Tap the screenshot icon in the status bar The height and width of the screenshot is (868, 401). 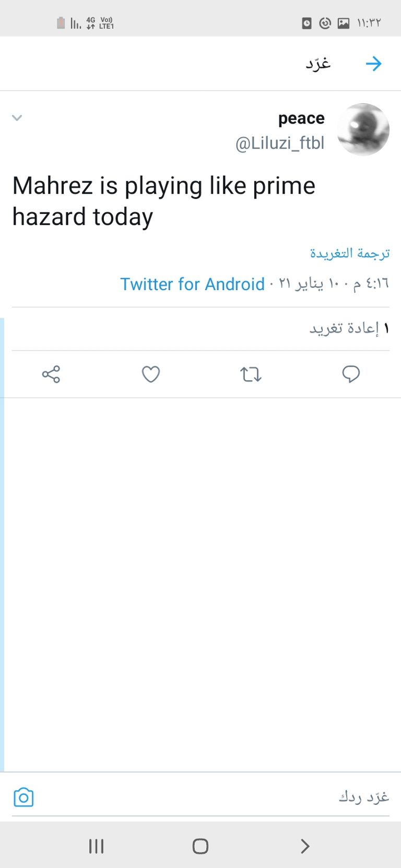(344, 23)
